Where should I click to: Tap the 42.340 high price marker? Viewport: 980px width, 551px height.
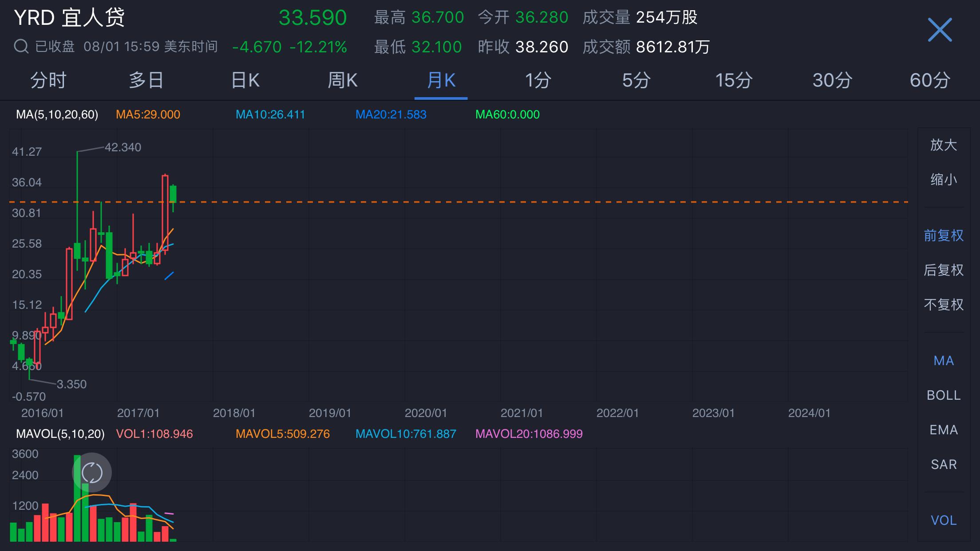[123, 147]
